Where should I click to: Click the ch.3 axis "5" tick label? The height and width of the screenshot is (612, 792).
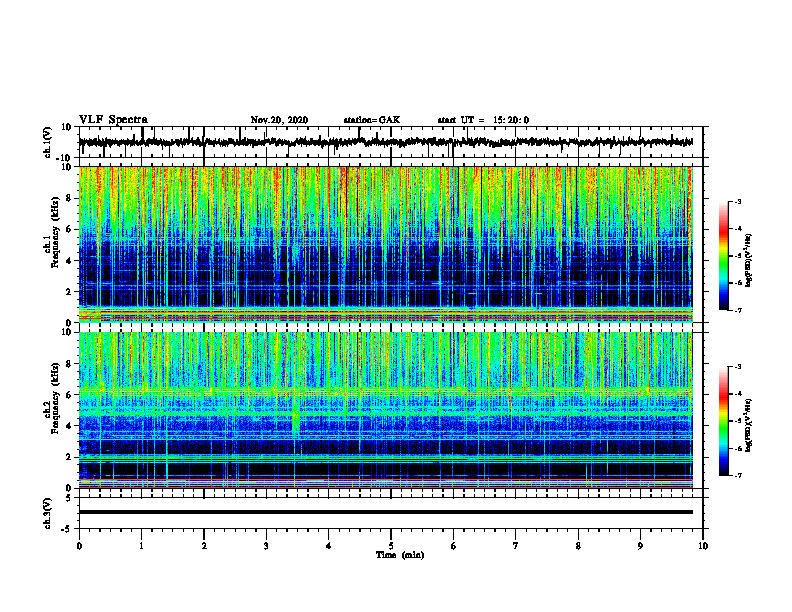[x=69, y=498]
